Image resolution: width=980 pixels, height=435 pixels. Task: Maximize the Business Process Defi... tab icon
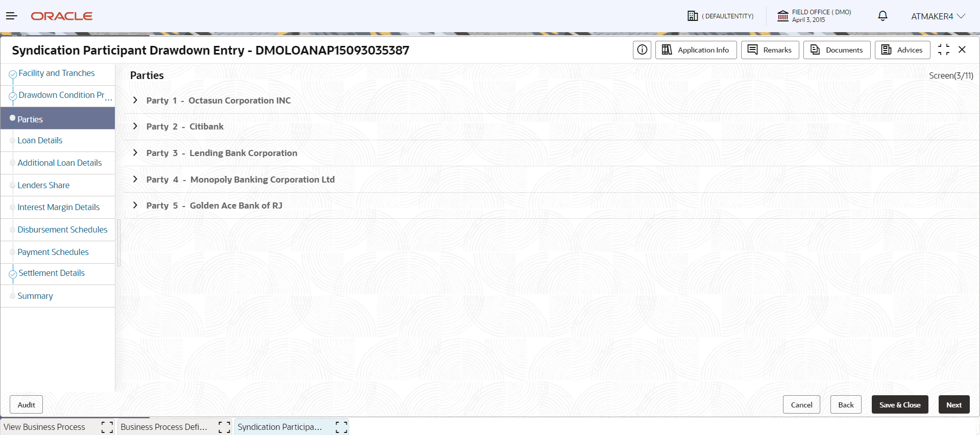click(224, 427)
